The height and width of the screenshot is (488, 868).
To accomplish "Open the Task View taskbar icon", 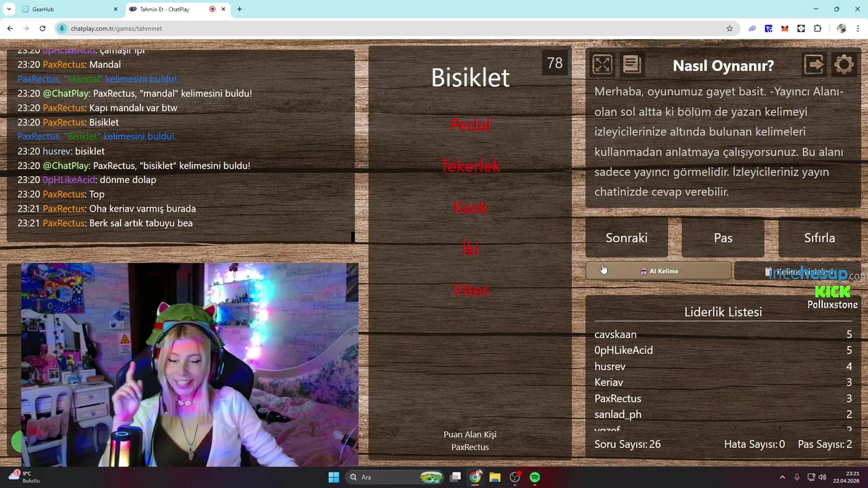I will 456,477.
